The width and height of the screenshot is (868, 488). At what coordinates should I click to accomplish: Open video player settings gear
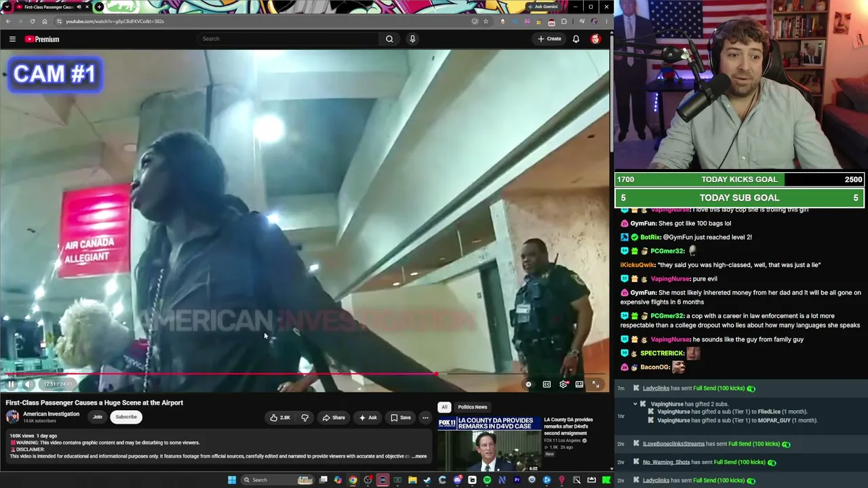(563, 384)
